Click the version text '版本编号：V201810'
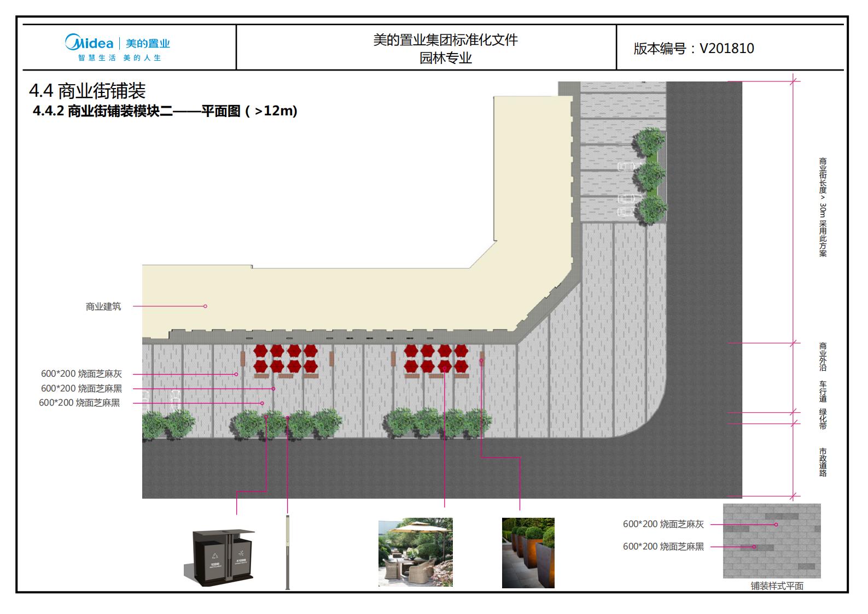Viewport: 868px width, 614px height. [x=694, y=48]
